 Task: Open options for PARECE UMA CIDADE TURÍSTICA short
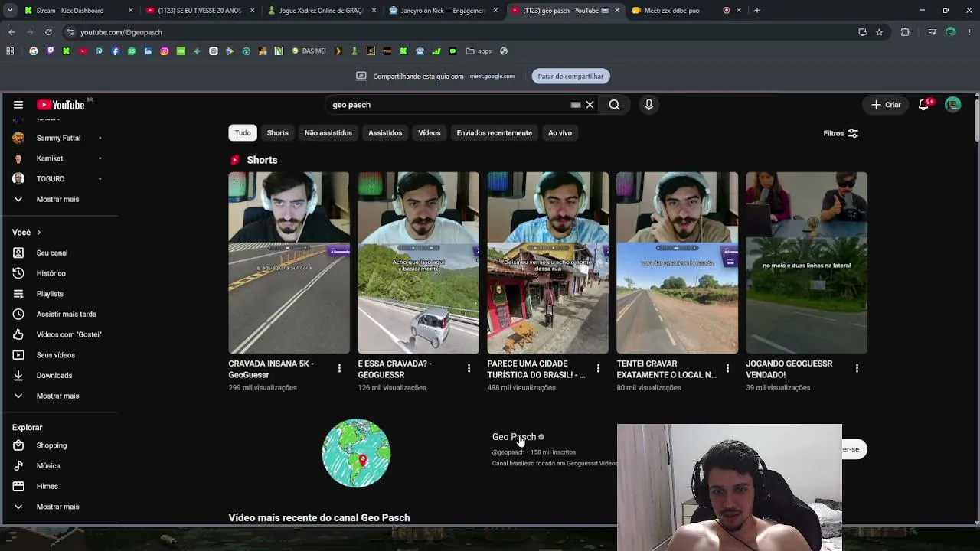[598, 369]
